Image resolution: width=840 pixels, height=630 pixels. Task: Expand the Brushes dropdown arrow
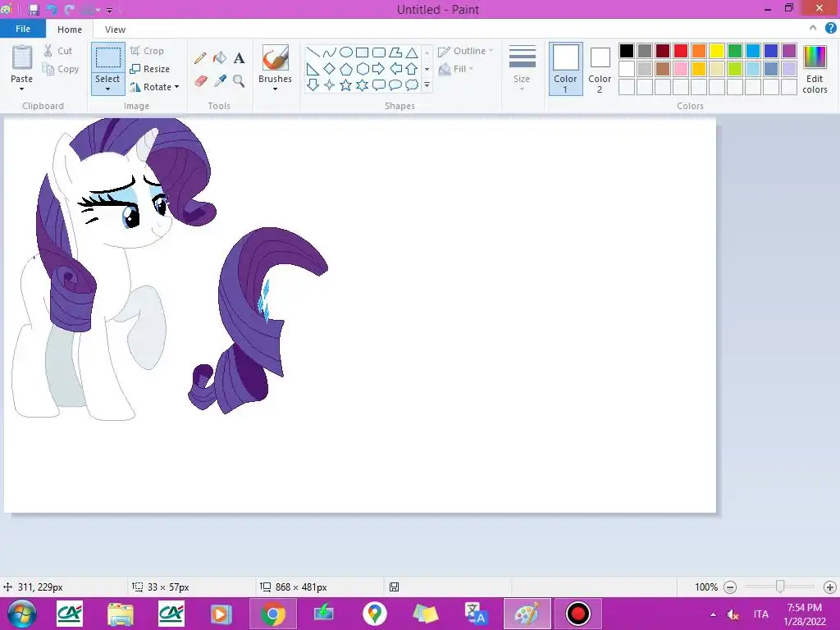[276, 89]
